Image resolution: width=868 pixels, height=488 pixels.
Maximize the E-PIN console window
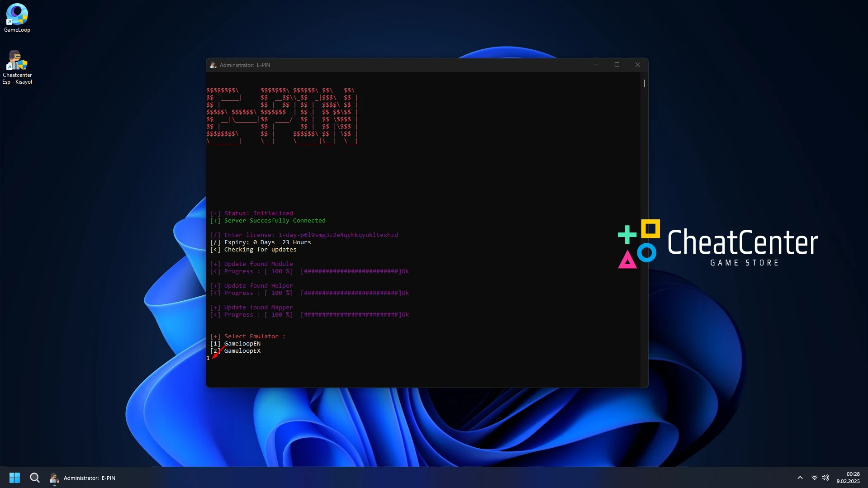[x=617, y=65]
